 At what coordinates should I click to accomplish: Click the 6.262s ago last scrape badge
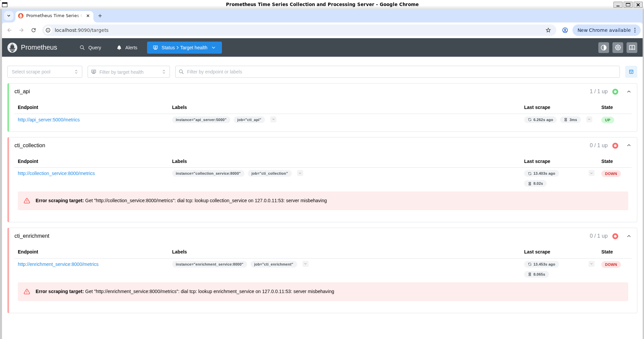pos(541,120)
